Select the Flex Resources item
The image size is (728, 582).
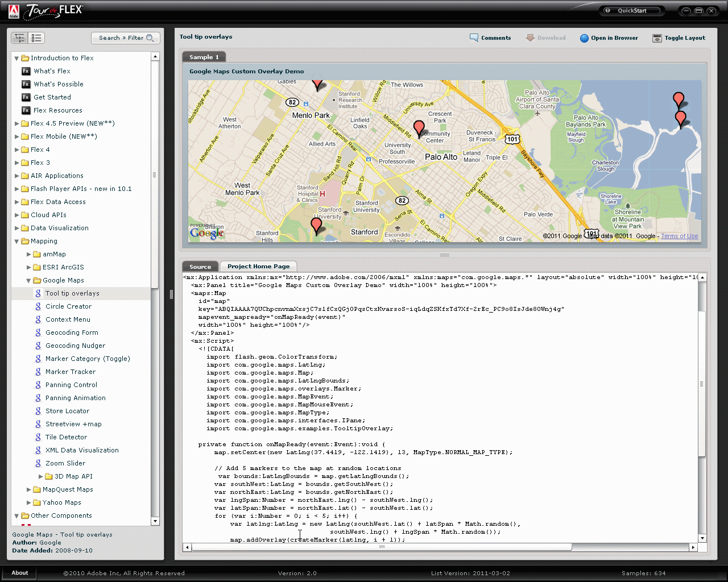pyautogui.click(x=58, y=110)
